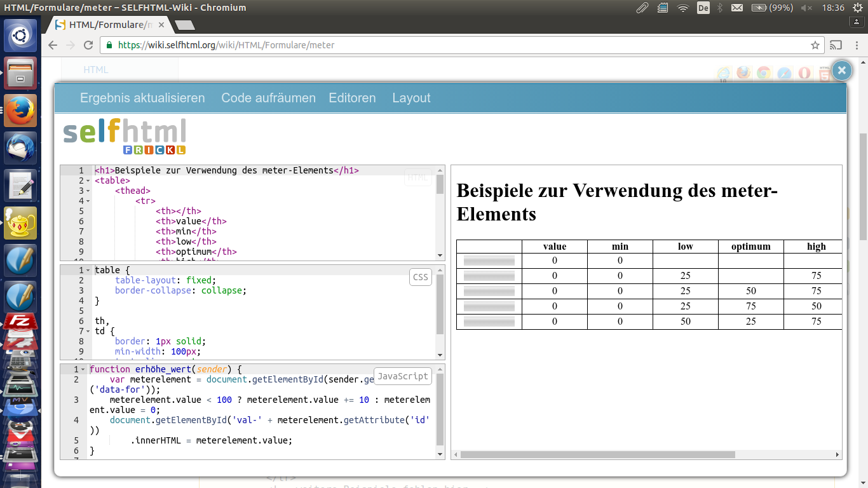
Task: Click the selfhtml Frickl logo
Action: pos(125,137)
